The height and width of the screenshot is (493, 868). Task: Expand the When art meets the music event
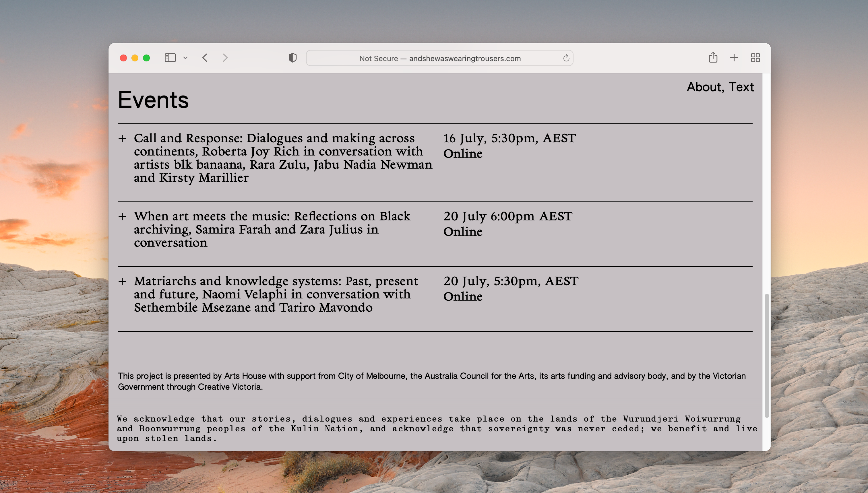[x=122, y=217]
